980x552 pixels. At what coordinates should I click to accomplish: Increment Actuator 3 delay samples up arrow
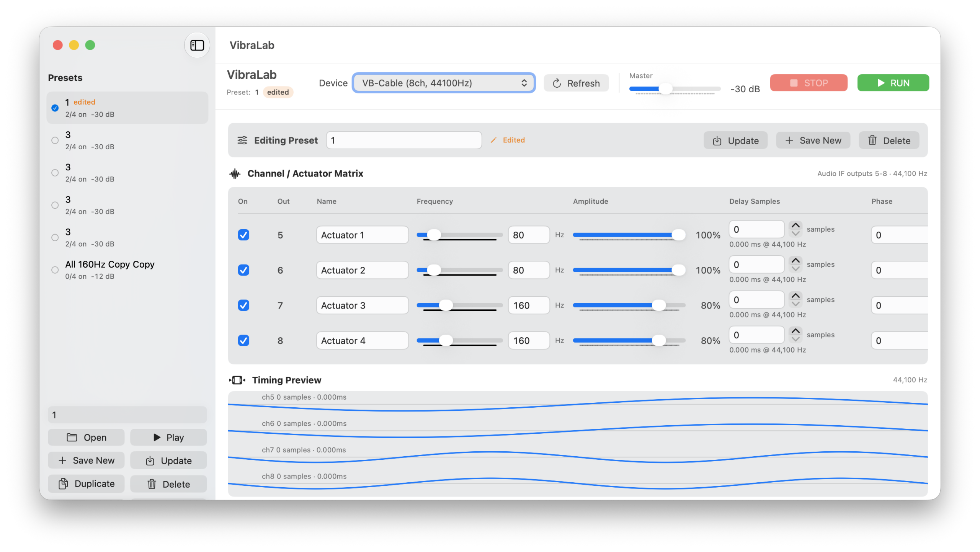tap(795, 296)
